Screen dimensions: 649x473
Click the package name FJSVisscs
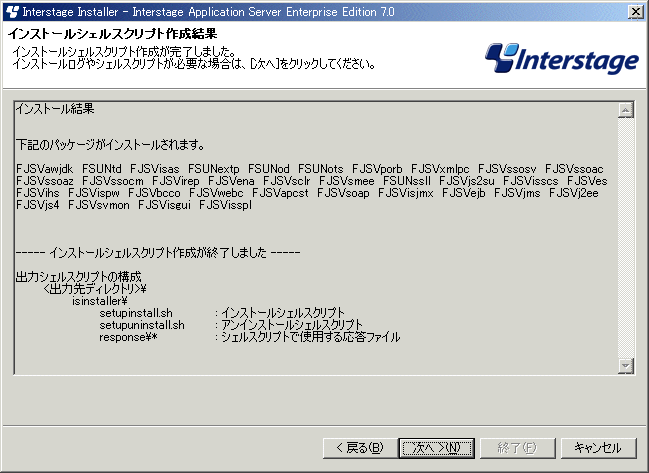point(531,181)
